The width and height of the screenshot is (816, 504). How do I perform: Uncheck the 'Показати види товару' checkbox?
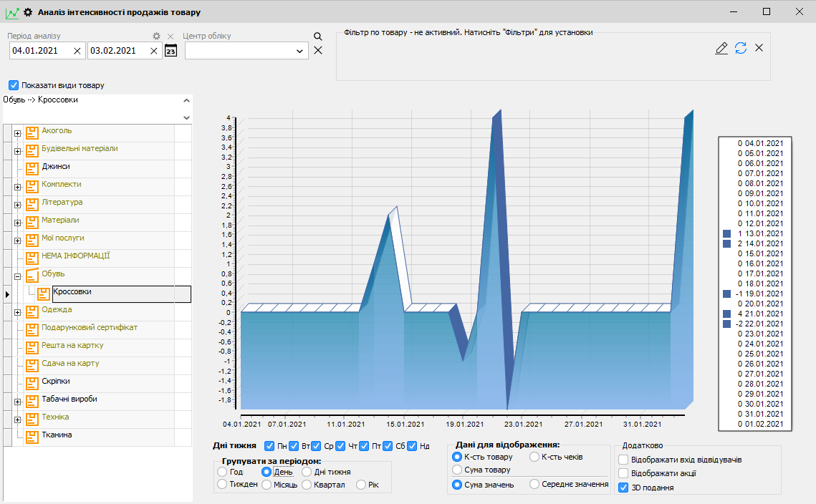(14, 85)
